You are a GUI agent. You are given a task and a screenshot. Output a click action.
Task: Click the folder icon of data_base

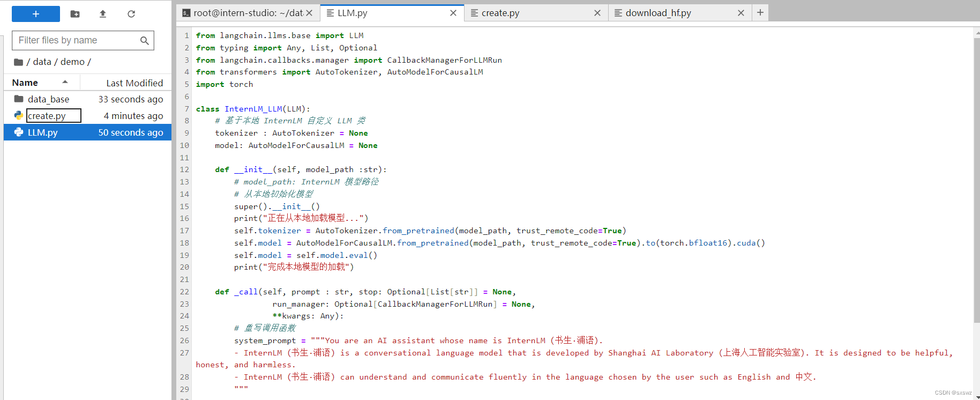pos(19,99)
